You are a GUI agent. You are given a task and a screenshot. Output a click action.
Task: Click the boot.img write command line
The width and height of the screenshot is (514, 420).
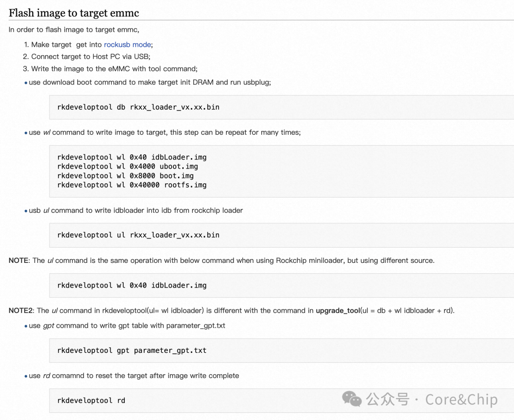pos(125,176)
